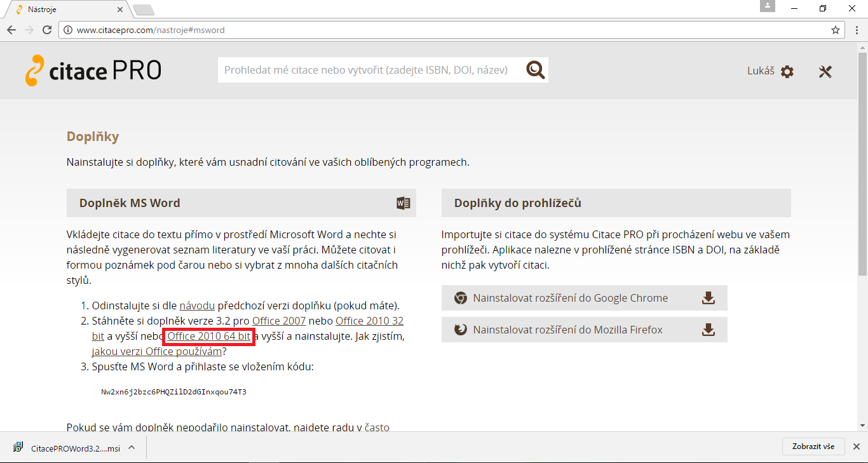This screenshot has width=868, height=463.
Task: Open Chrome three-dot menu
Action: (855, 30)
